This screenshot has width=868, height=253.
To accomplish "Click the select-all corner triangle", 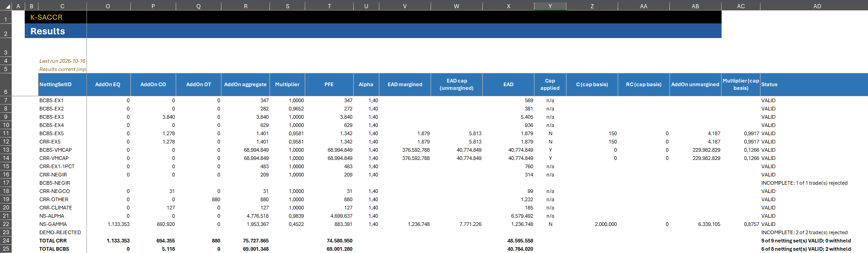I will coord(6,6).
